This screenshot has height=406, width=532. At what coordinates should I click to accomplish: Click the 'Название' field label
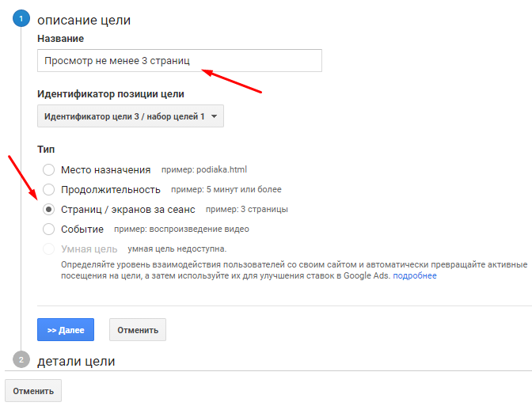[x=60, y=38]
